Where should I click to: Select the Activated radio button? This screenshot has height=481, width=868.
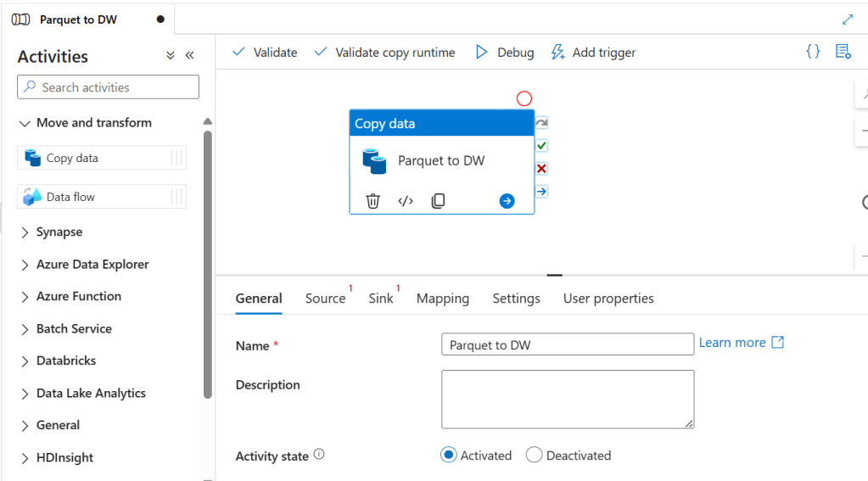coord(449,456)
